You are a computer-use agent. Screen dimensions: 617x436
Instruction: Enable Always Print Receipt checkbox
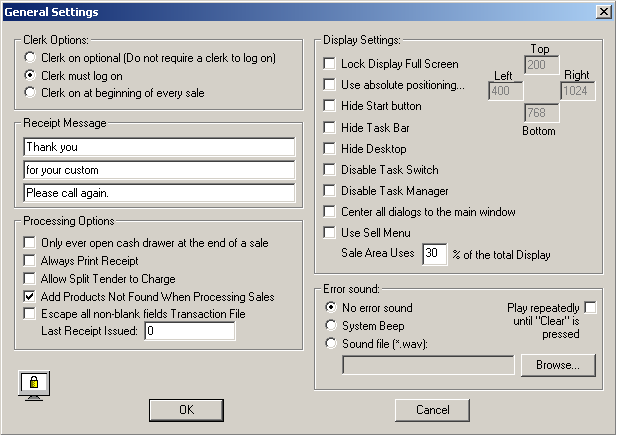coord(30,261)
